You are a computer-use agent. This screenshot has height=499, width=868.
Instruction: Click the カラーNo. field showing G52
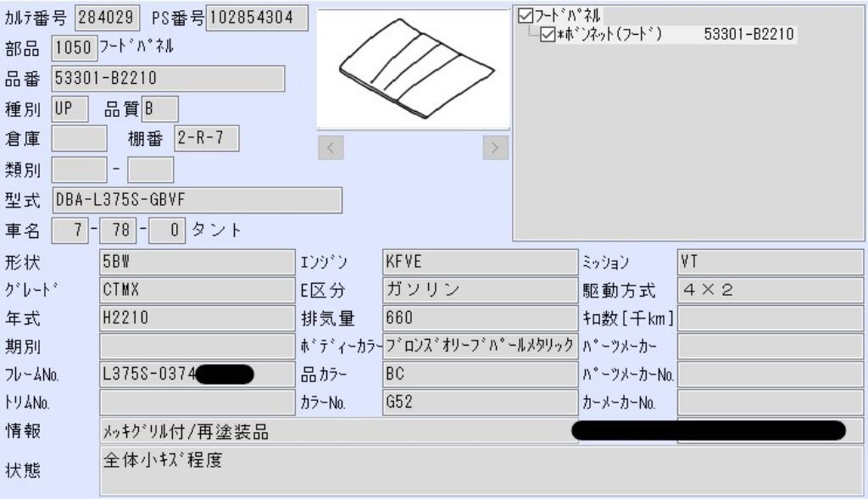(481, 402)
